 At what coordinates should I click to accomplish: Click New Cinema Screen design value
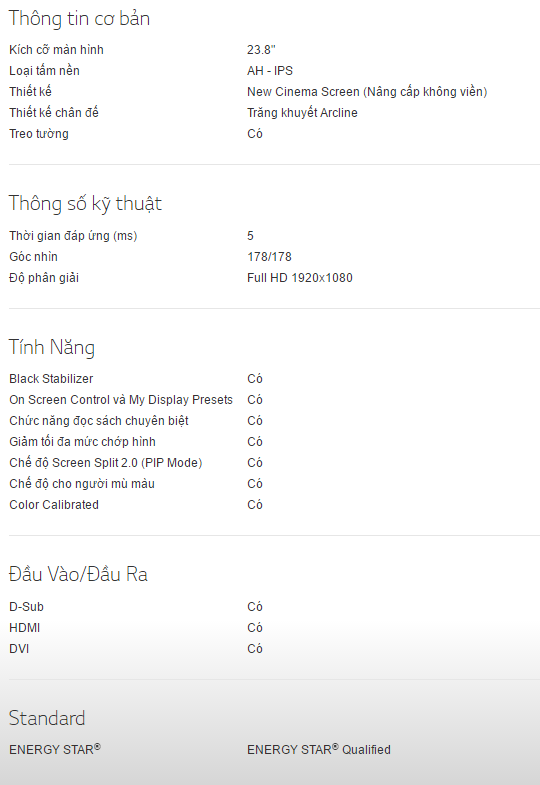367,92
